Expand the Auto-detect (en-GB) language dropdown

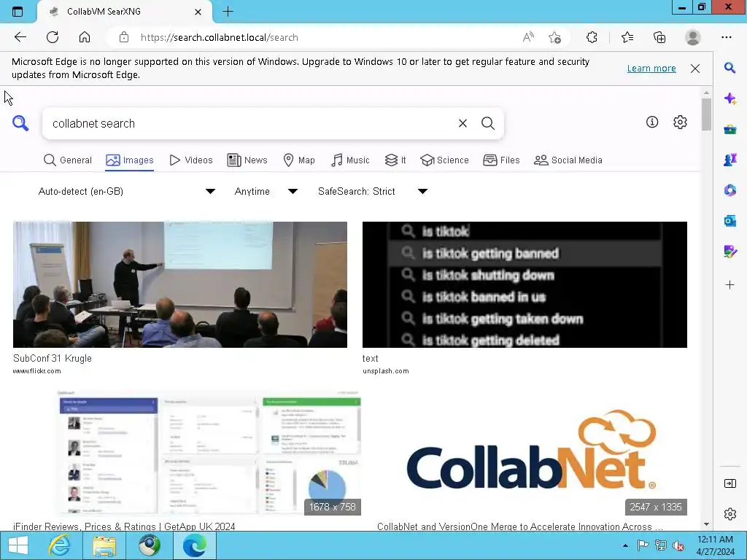(127, 192)
